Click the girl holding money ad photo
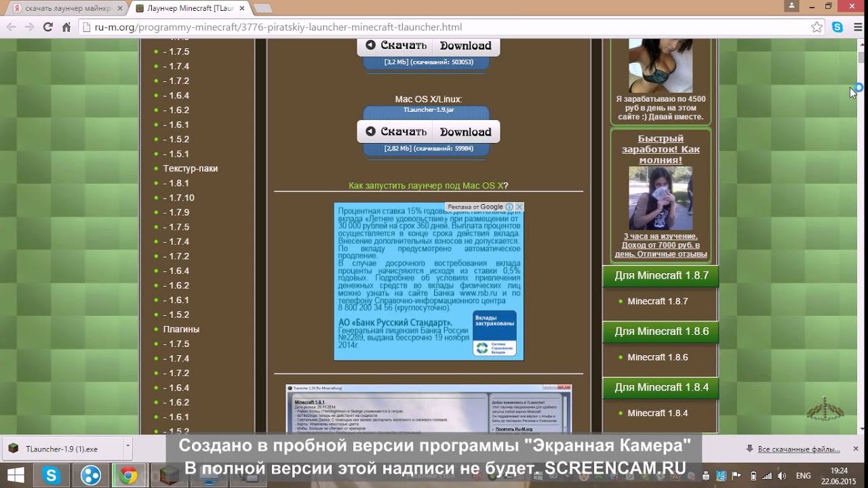Viewport: 868px width, 488px height. [x=660, y=198]
